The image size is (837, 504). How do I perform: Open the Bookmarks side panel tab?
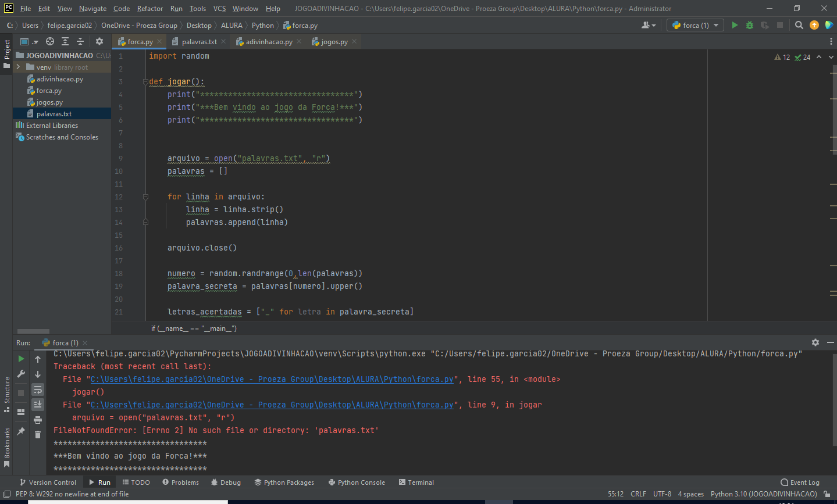click(x=6, y=447)
